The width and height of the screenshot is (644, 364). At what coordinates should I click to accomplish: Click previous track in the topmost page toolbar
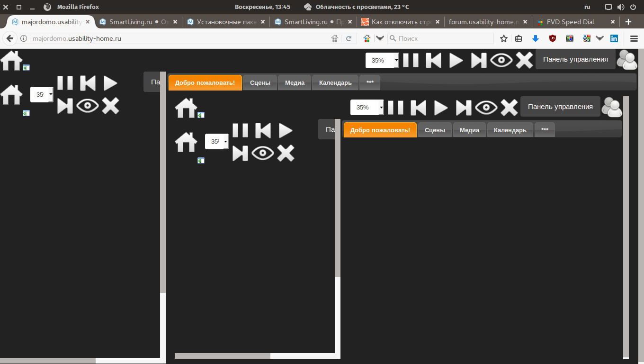[433, 60]
